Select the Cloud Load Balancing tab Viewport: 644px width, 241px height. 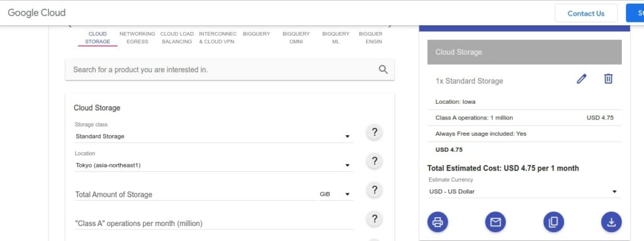(x=177, y=37)
